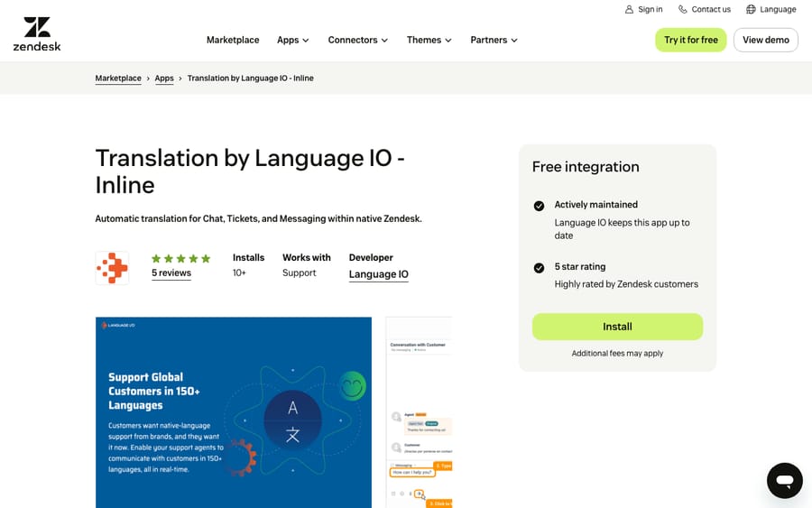Click the Install button
The width and height of the screenshot is (812, 508).
(617, 327)
